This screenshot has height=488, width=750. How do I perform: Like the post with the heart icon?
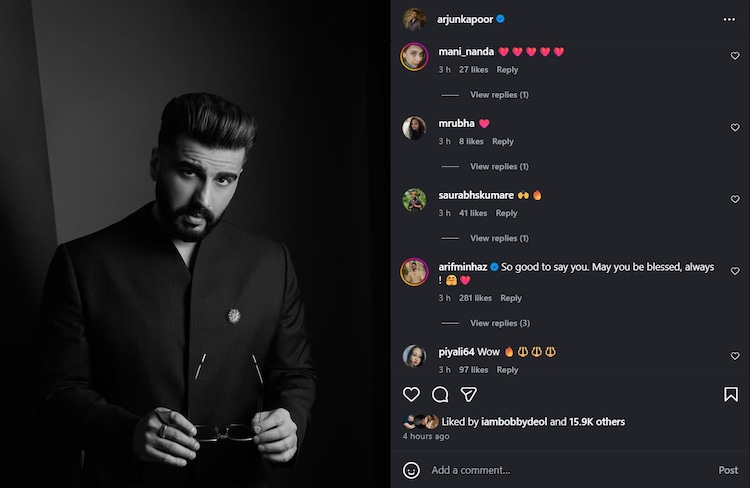[411, 394]
